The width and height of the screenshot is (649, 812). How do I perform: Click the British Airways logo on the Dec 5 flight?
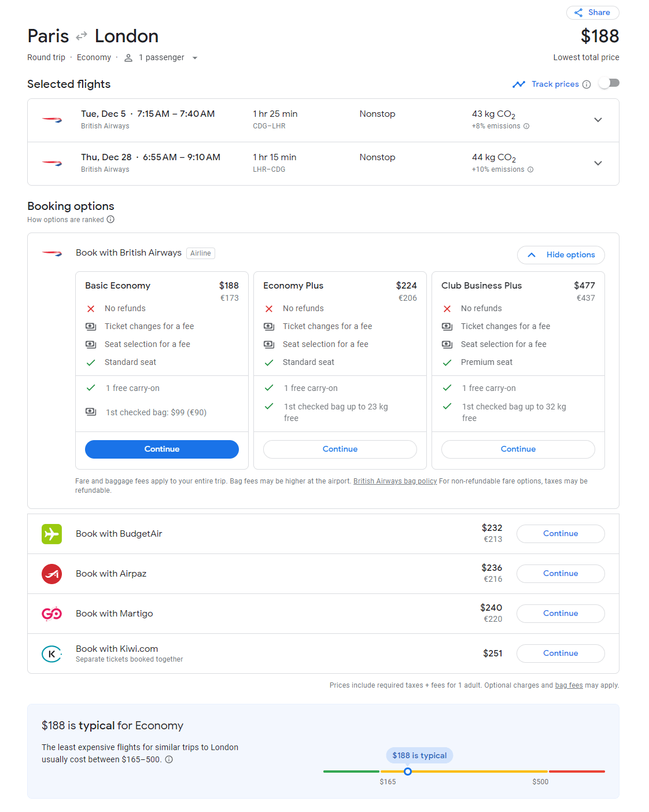[x=52, y=120]
